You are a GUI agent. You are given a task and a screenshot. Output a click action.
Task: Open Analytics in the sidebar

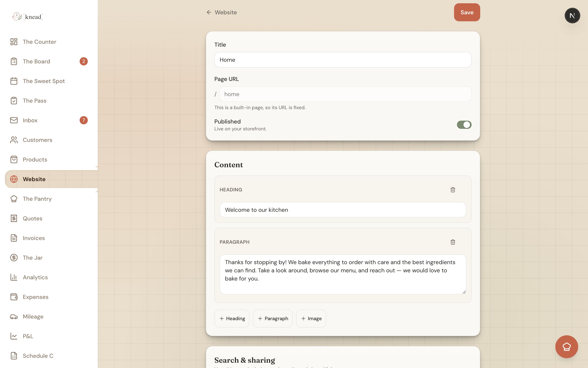click(49, 277)
